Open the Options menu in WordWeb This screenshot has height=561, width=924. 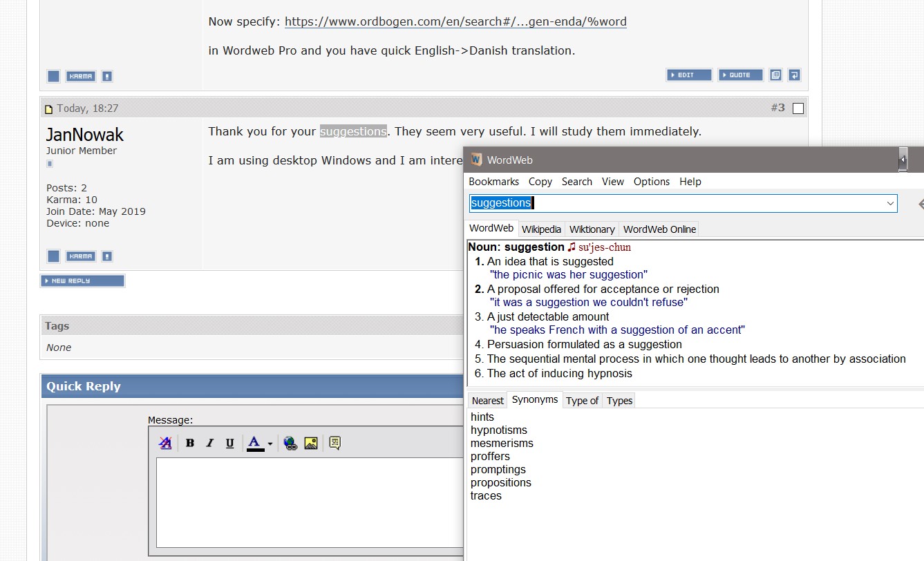651,182
